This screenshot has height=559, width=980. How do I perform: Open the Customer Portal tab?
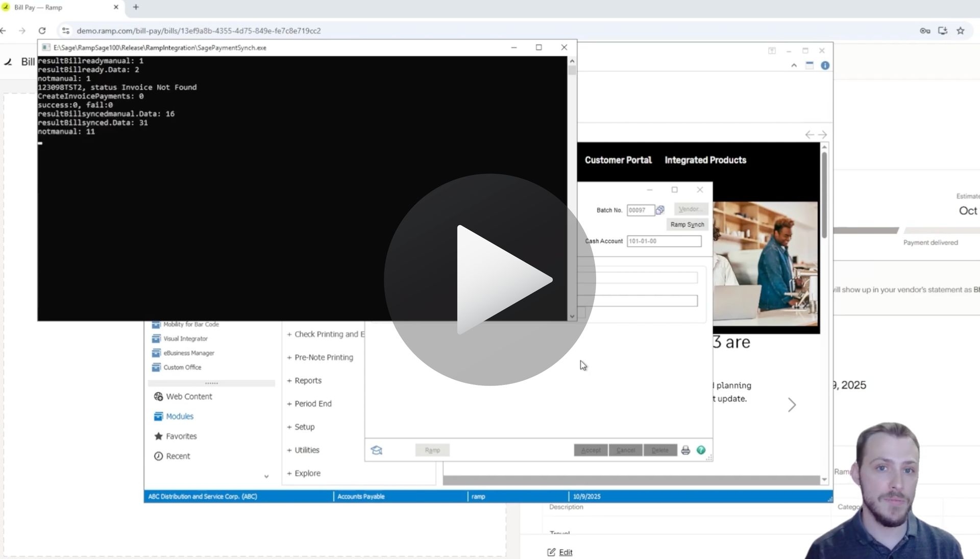tap(618, 160)
